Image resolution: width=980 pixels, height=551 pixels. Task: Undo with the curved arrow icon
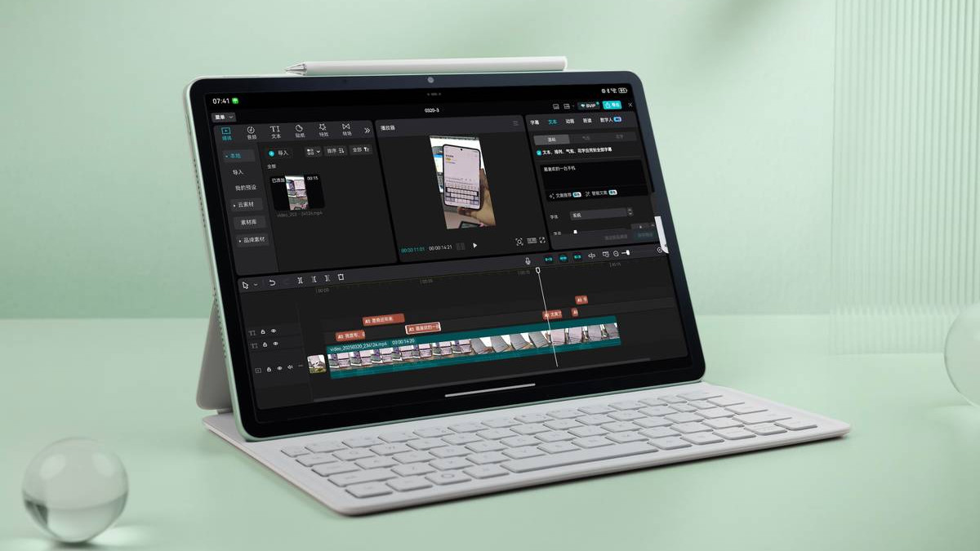pos(272,282)
